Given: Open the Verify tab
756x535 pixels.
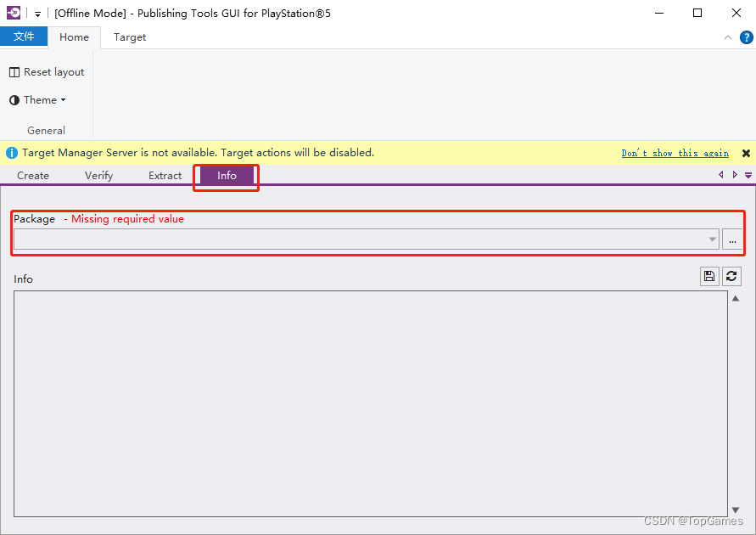Looking at the screenshot, I should point(98,175).
